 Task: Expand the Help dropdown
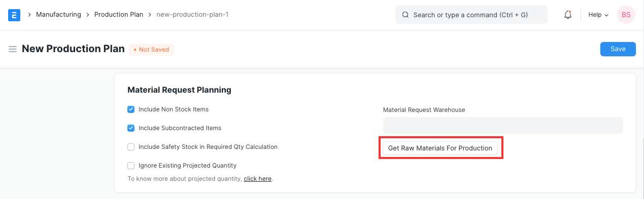pos(598,15)
